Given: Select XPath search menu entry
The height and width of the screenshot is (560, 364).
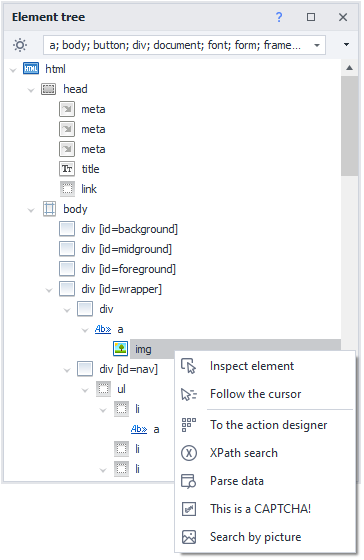Looking at the screenshot, I should click(x=265, y=453).
